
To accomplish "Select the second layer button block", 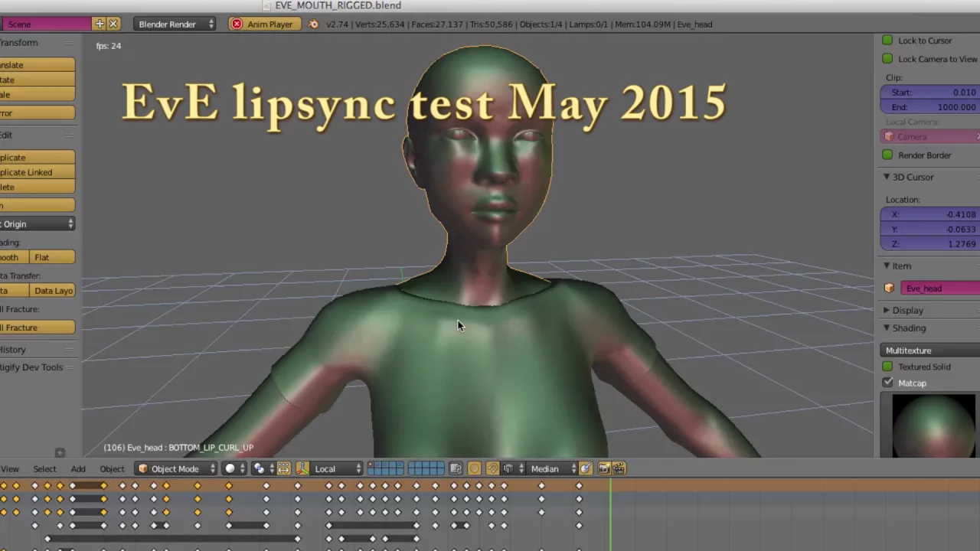I will [426, 468].
